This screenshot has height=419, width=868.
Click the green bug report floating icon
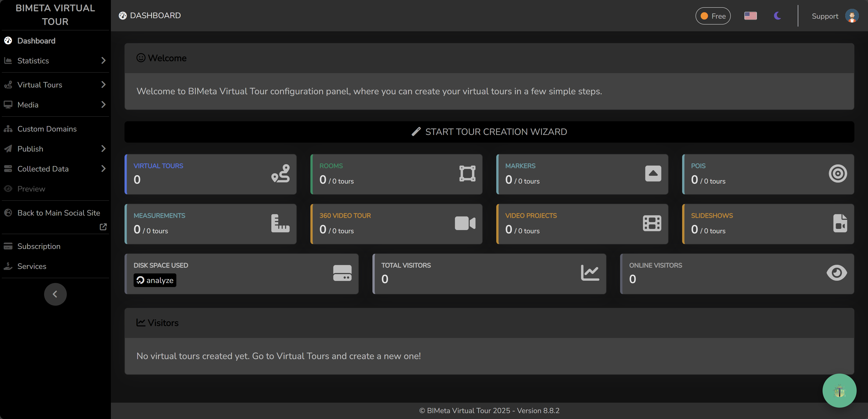coord(839,391)
